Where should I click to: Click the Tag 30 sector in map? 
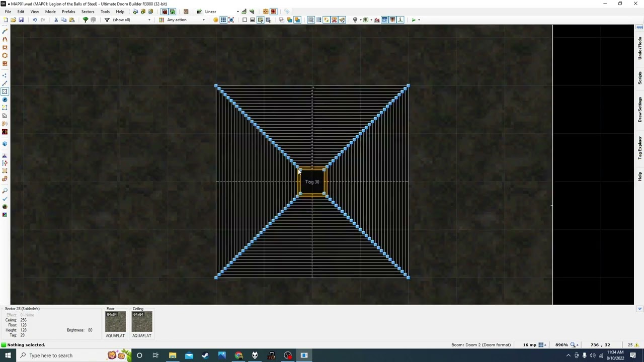pyautogui.click(x=312, y=182)
